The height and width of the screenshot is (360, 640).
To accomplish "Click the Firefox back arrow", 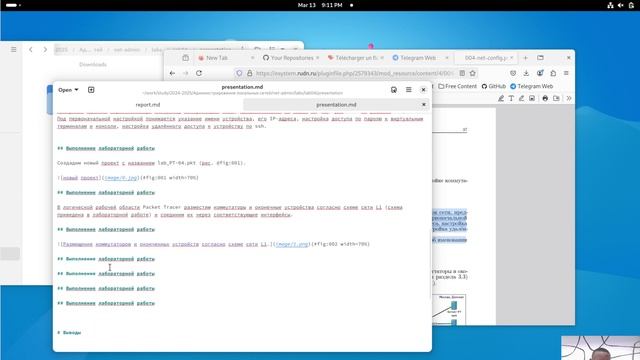I will 172,73.
